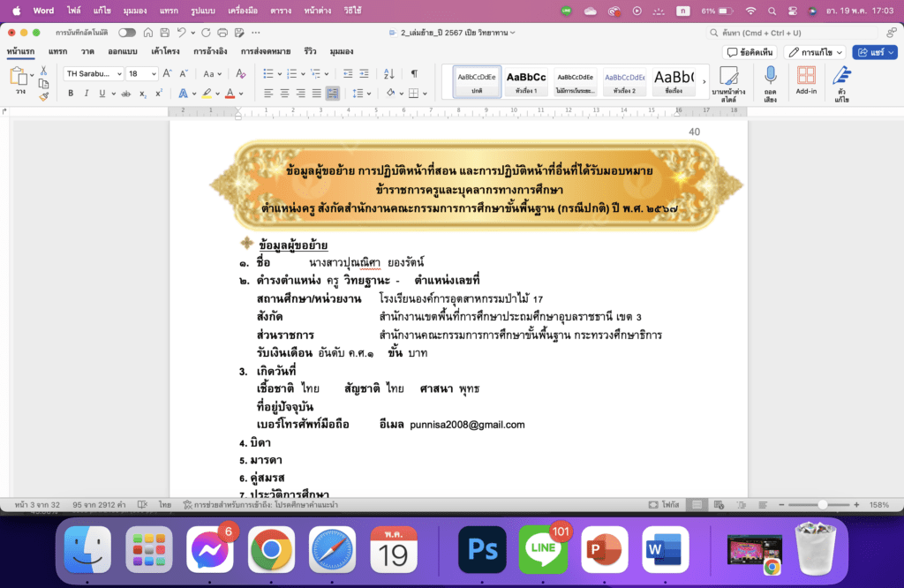
Task: Switch to the รีวิว (Review) ribbon tab
Action: pyautogui.click(x=310, y=51)
